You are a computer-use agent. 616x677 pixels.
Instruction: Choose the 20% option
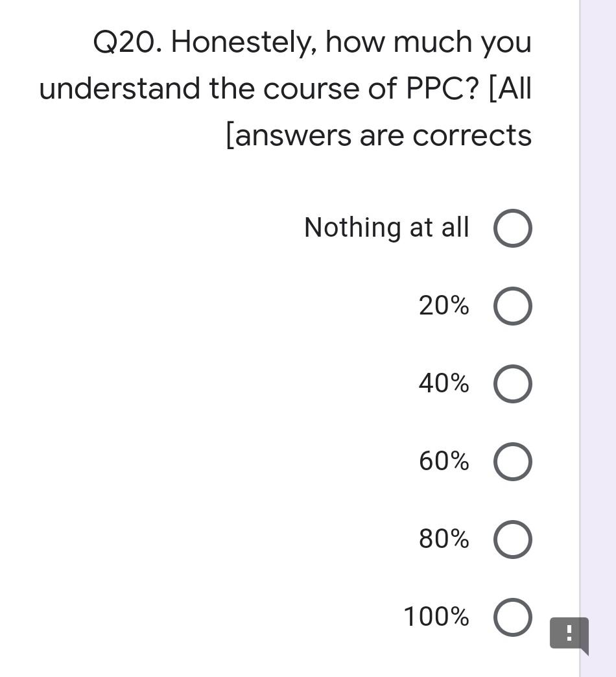pyautogui.click(x=513, y=305)
